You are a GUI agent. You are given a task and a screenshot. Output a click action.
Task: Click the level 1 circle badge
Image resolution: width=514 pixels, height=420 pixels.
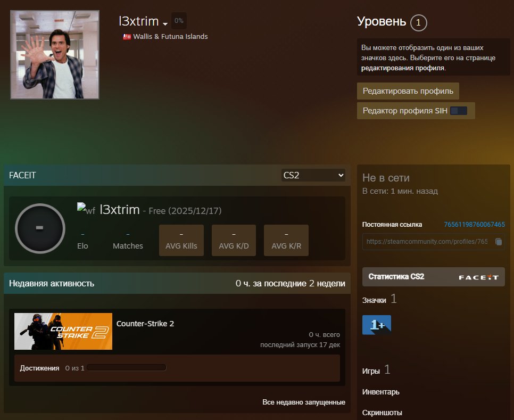[419, 22]
